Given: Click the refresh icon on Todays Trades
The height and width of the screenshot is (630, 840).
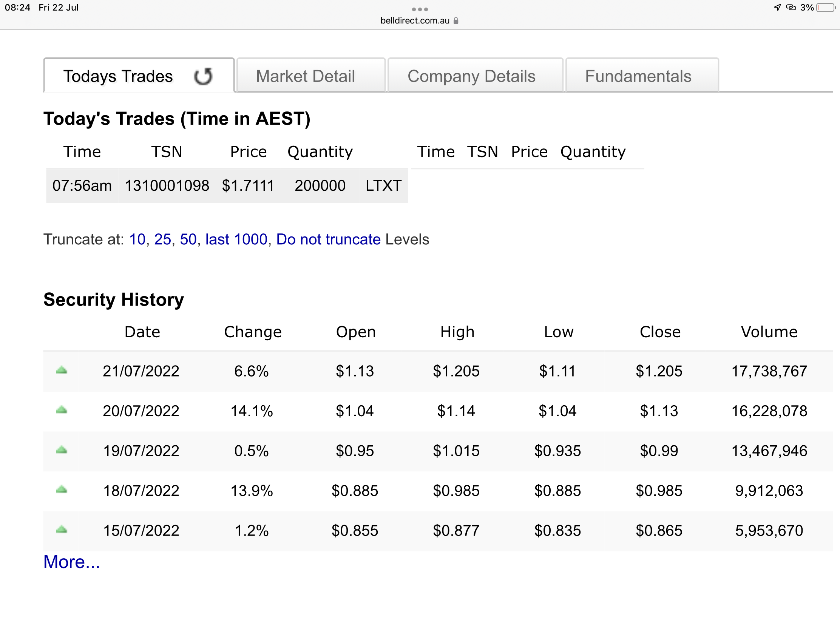Looking at the screenshot, I should (203, 76).
